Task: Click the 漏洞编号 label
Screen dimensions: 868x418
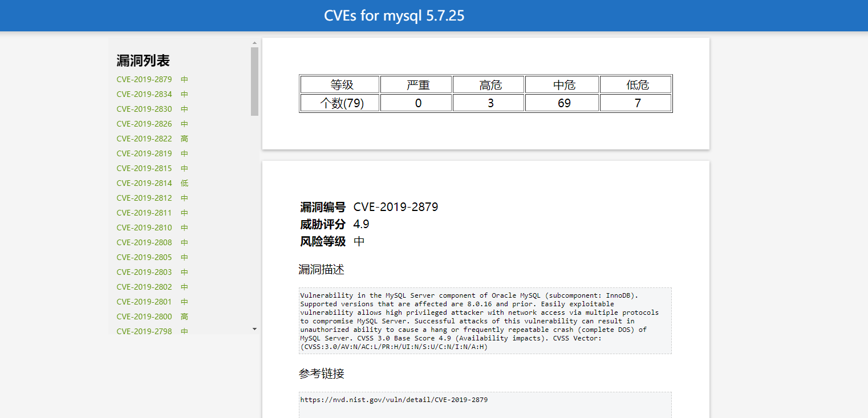Action: 323,207
